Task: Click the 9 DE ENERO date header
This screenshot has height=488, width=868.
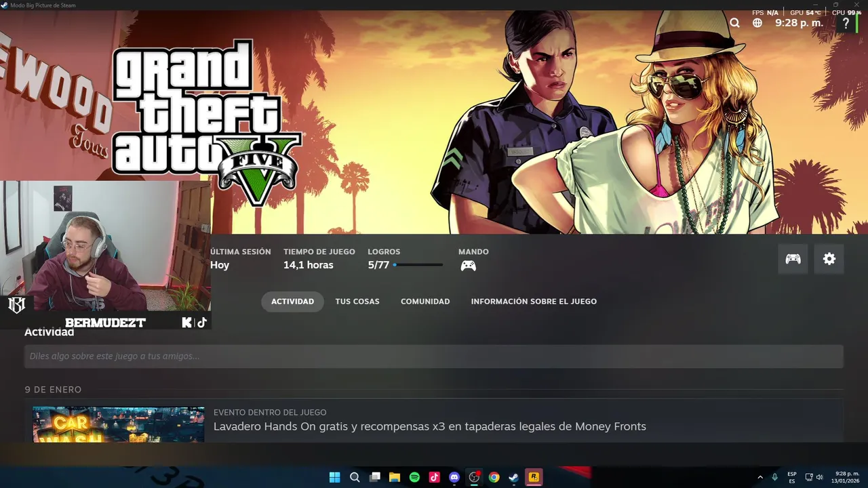Action: click(x=53, y=390)
